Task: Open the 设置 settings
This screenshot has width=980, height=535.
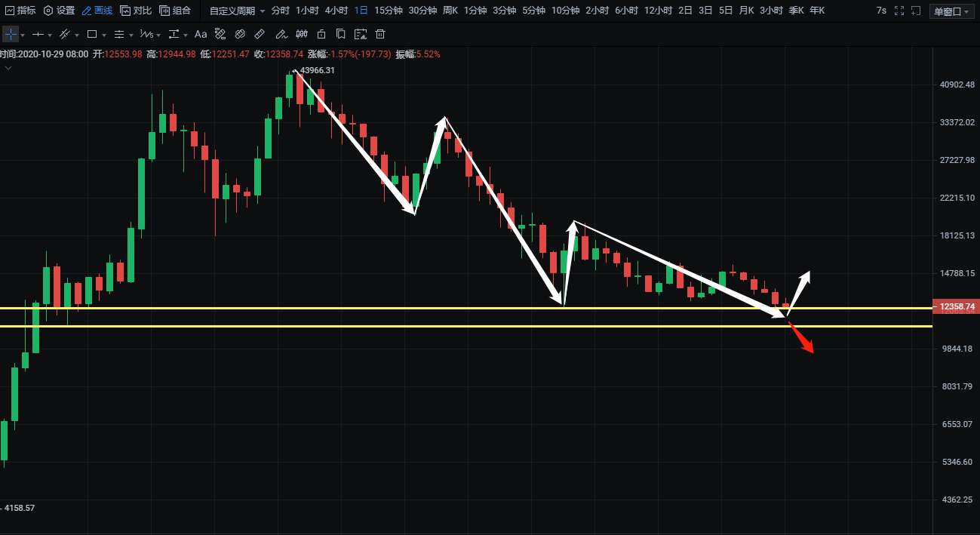Action: pyautogui.click(x=59, y=11)
